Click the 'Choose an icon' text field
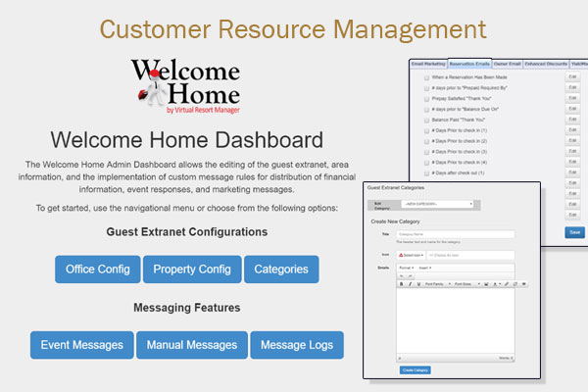The image size is (588, 392). [x=470, y=255]
